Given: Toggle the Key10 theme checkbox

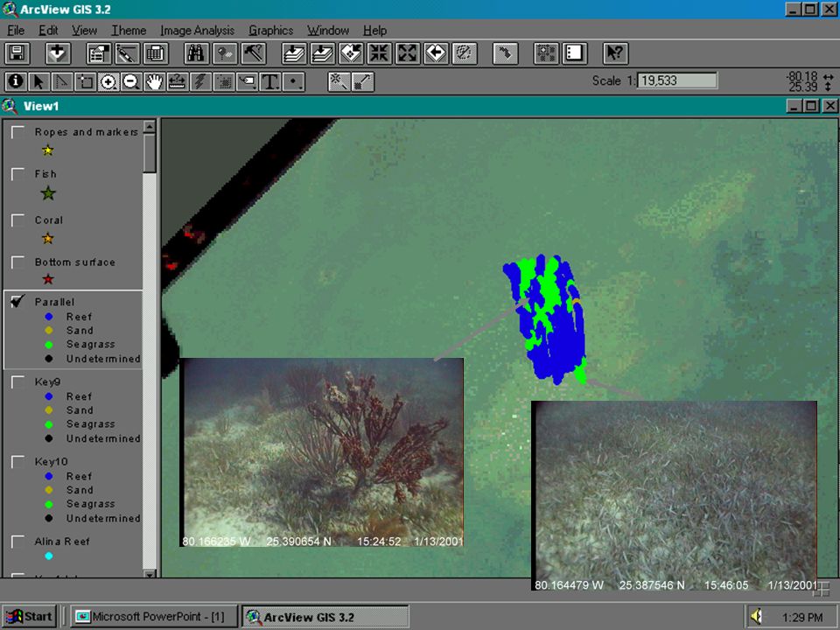Looking at the screenshot, I should 18,461.
